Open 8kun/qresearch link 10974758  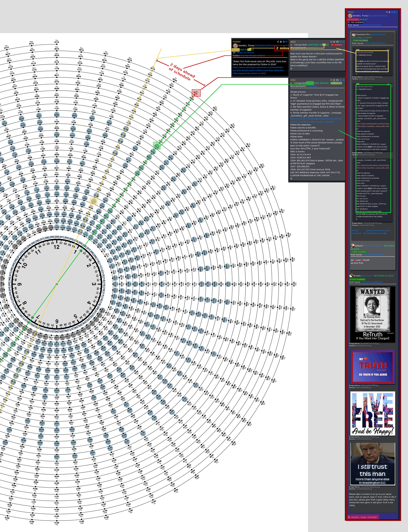click(312, 48)
